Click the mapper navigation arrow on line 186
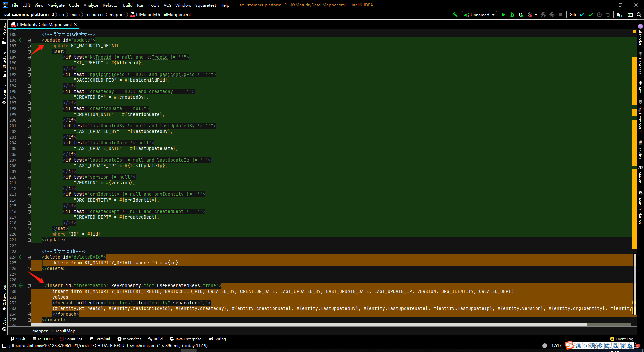The image size is (644, 352). pyautogui.click(x=21, y=40)
